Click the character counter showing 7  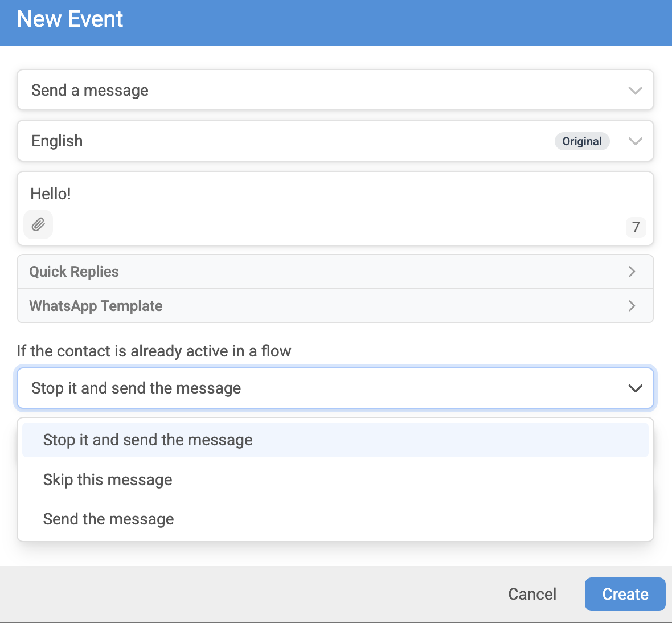636,227
